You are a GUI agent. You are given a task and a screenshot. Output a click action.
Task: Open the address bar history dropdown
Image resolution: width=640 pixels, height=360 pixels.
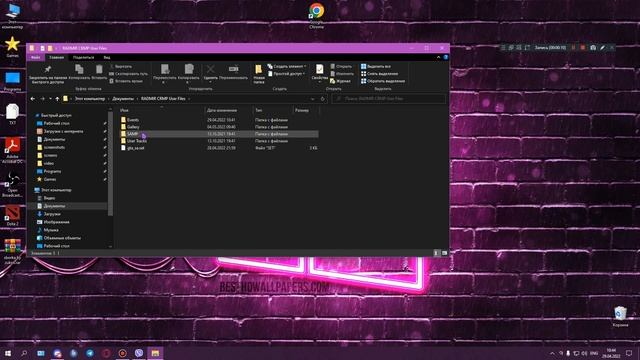(x=313, y=99)
